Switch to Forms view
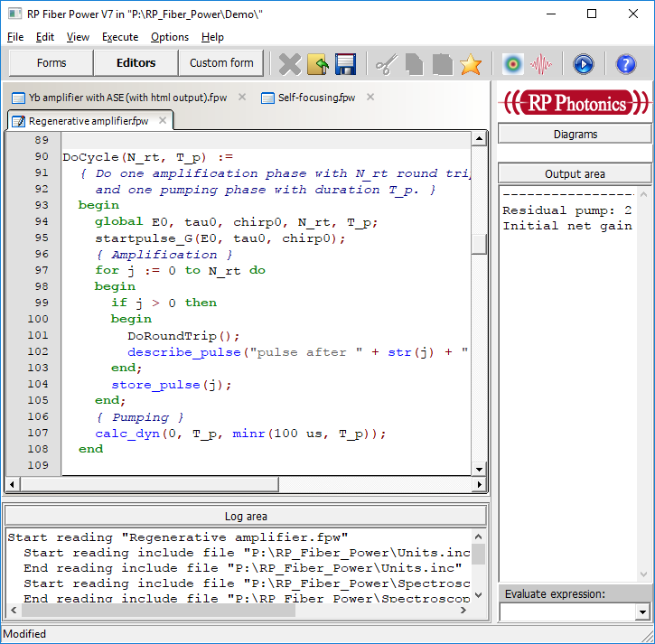This screenshot has height=644, width=655. (x=51, y=63)
